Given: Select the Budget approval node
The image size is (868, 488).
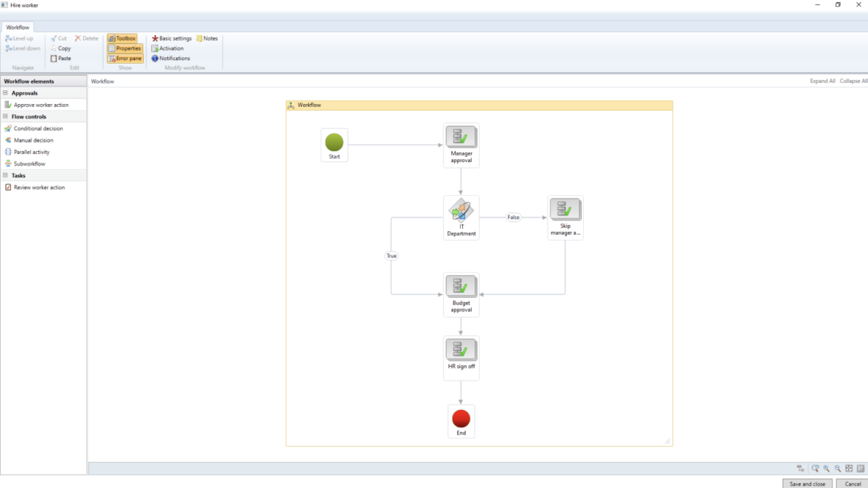Looking at the screenshot, I should click(461, 295).
